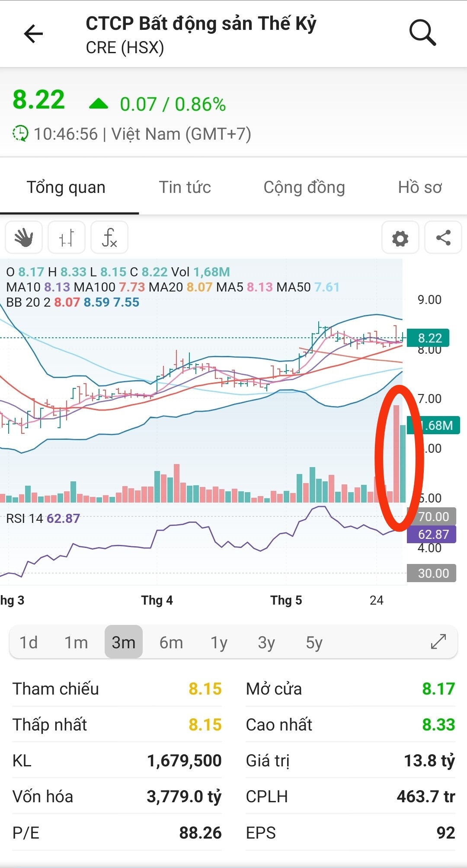Tap the clock time icon
Screen dimensions: 467x868
click(20, 134)
